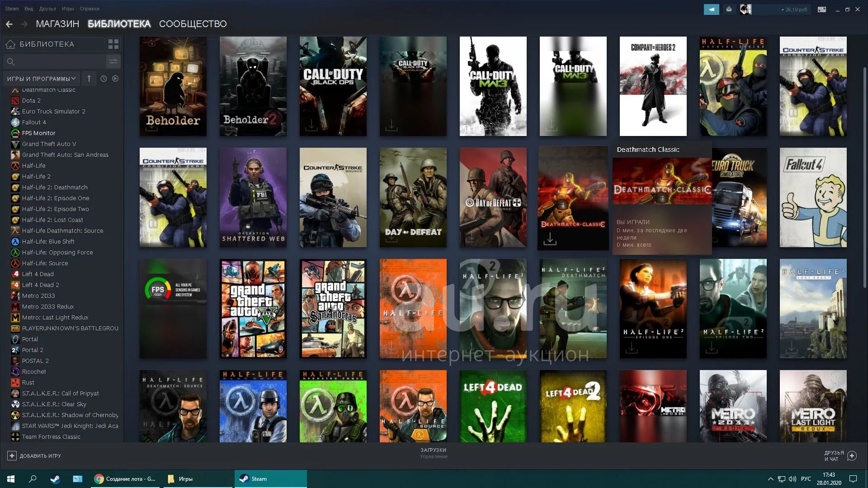868x488 pixels.
Task: Open advanced filter sliders icon
Action: (x=113, y=61)
